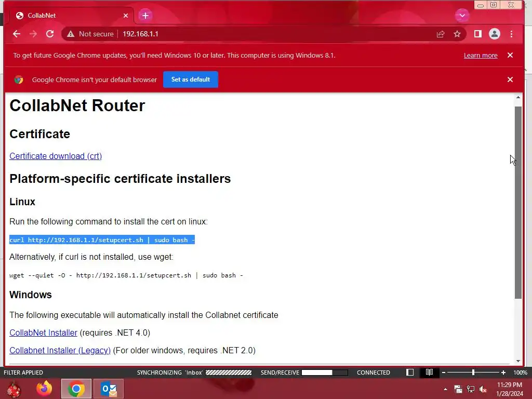The height and width of the screenshot is (399, 532).
Task: Open Certificate download (crt) link
Action: (x=56, y=156)
